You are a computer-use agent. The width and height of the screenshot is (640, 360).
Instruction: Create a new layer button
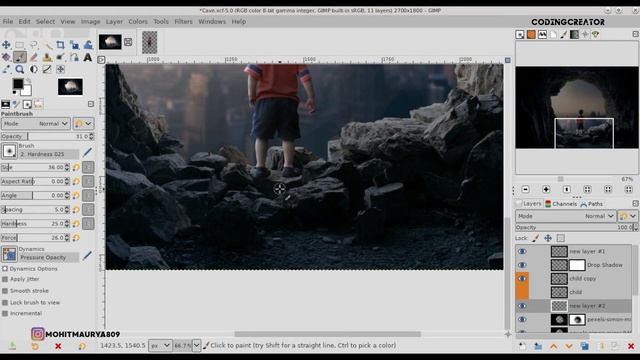click(522, 346)
